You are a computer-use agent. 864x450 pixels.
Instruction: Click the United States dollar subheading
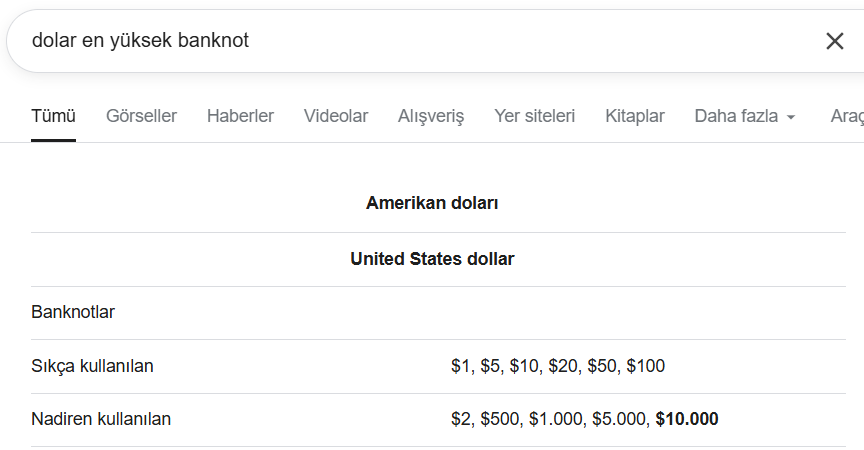tap(432, 259)
